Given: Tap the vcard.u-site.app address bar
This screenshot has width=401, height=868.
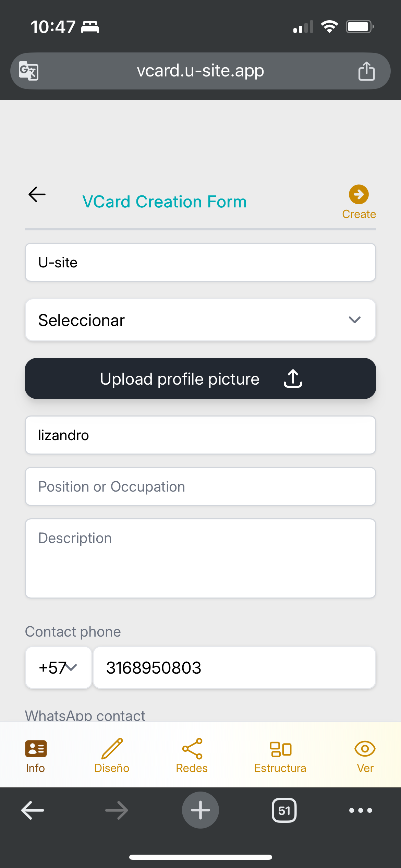Looking at the screenshot, I should pos(200,71).
